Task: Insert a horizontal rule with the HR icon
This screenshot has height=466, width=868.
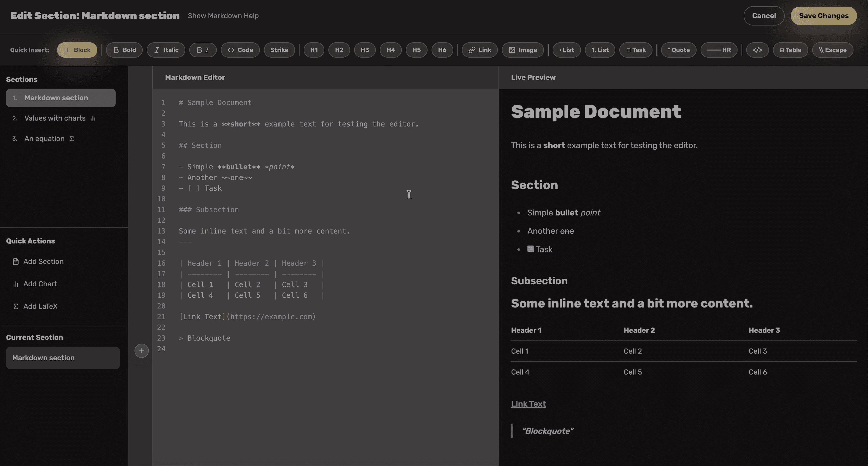Action: 719,50
